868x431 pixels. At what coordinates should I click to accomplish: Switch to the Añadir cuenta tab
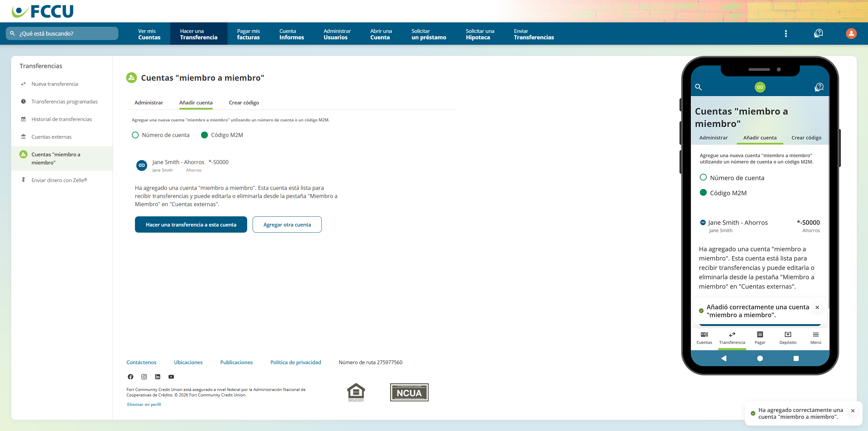tap(196, 102)
